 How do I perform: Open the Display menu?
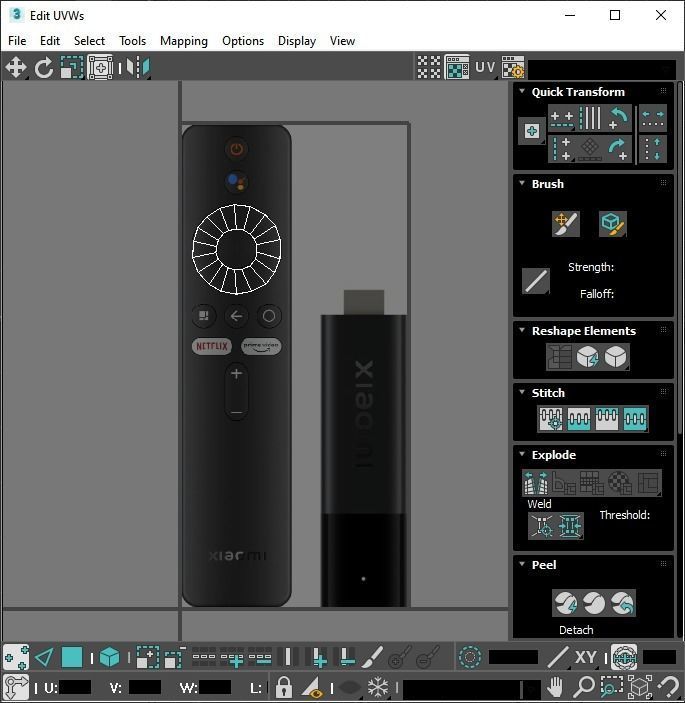[297, 41]
